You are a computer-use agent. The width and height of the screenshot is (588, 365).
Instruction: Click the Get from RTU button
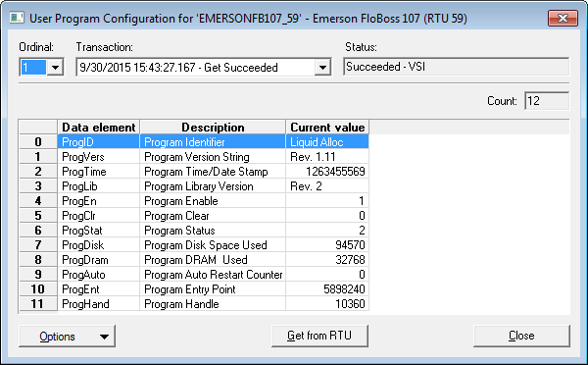319,336
